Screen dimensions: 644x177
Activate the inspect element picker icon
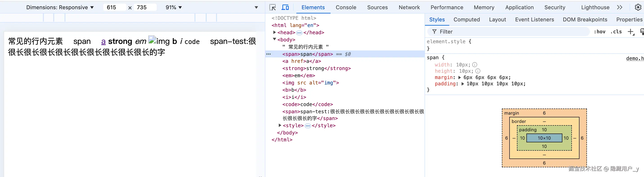[x=273, y=7]
